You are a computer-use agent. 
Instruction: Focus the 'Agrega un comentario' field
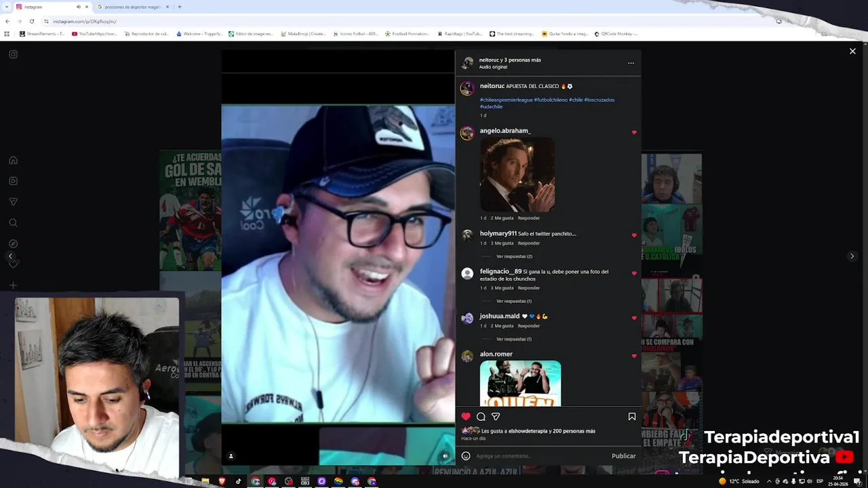541,455
